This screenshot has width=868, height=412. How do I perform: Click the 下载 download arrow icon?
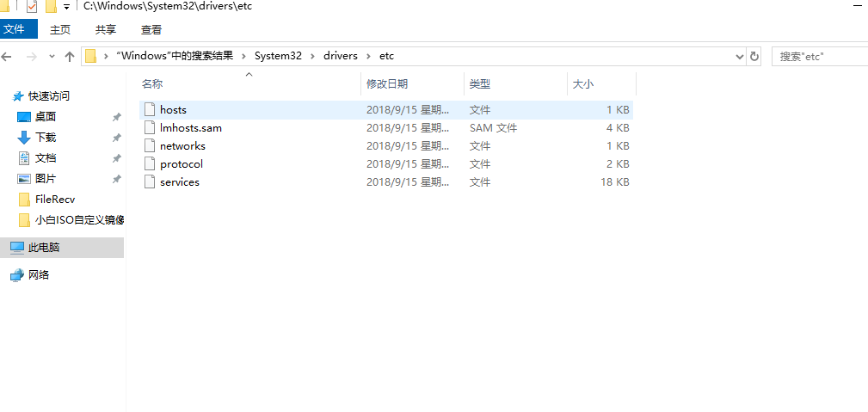coord(24,138)
